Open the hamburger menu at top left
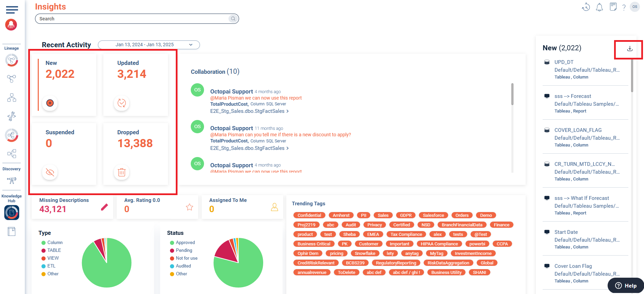The width and height of the screenshot is (644, 294). pos(12,10)
